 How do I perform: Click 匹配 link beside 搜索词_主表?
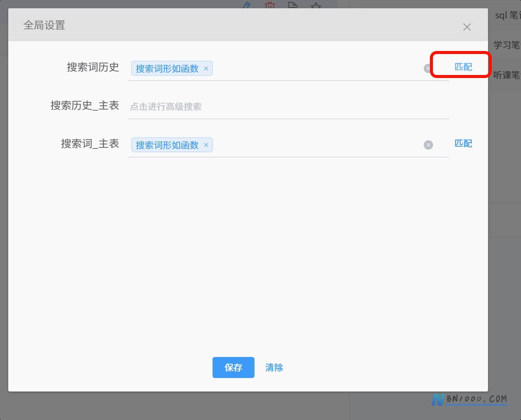tap(463, 143)
